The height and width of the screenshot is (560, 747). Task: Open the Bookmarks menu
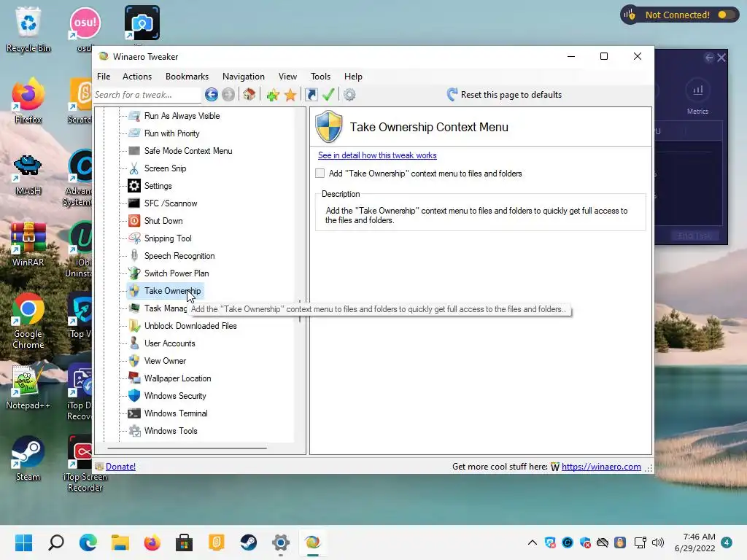click(187, 76)
